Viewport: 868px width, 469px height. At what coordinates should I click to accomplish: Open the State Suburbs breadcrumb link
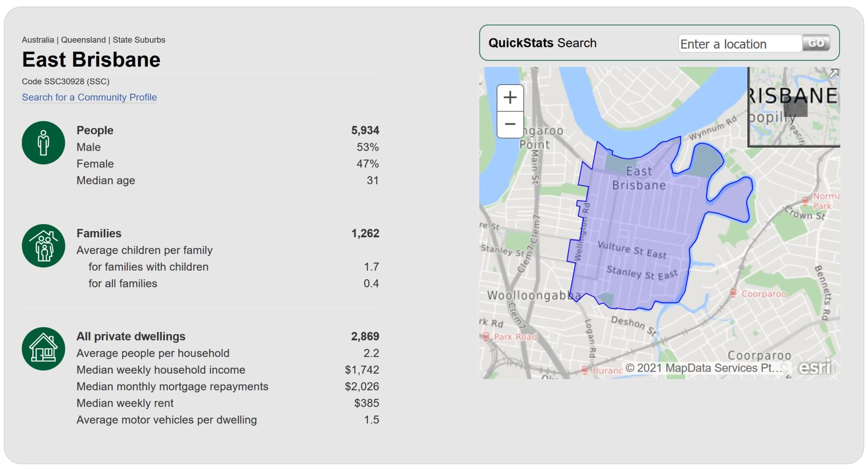139,40
